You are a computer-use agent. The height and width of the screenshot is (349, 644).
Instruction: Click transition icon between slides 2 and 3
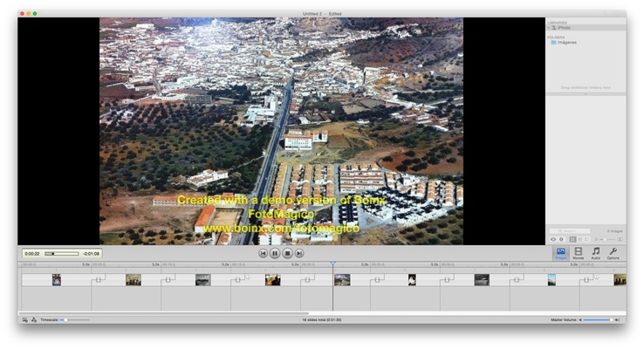coord(168,279)
